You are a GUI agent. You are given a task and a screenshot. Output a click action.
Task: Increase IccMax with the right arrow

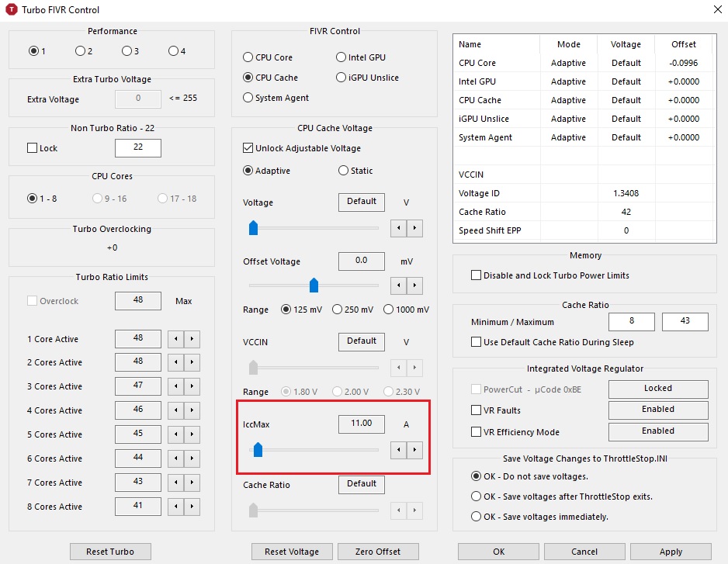click(x=414, y=449)
